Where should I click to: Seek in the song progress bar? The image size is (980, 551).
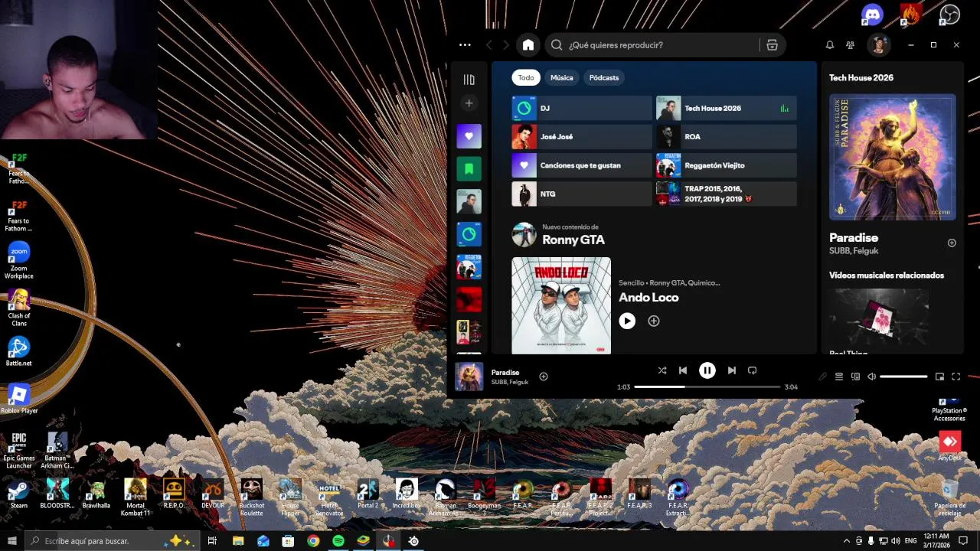[x=707, y=386]
